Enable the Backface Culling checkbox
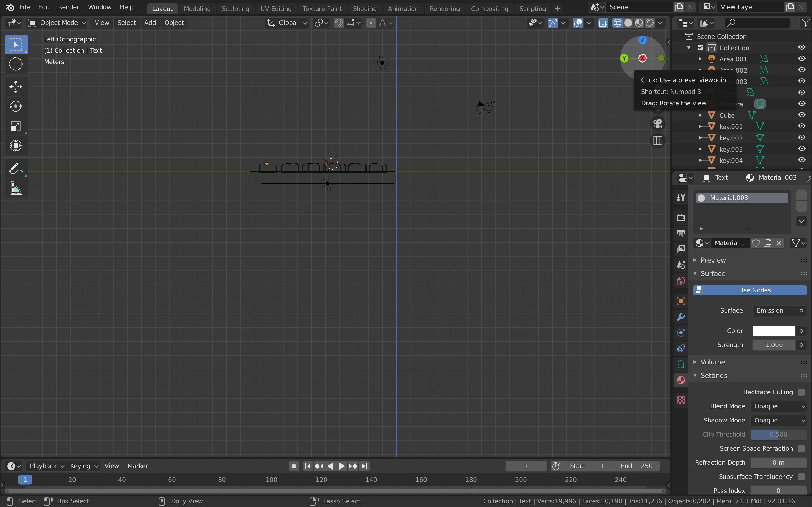This screenshot has height=507, width=812. click(801, 392)
